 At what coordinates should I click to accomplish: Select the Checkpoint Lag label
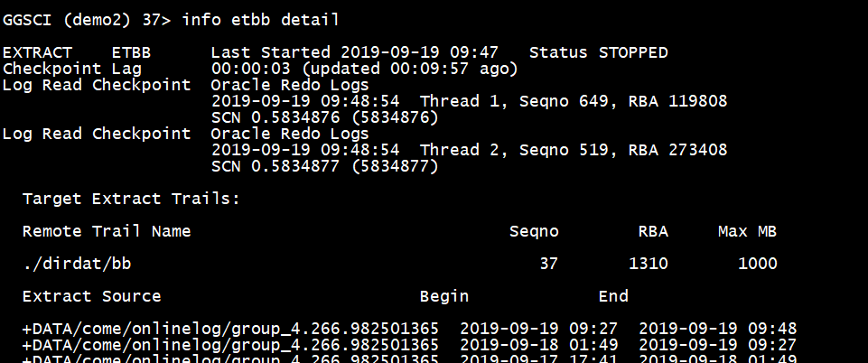click(71, 69)
